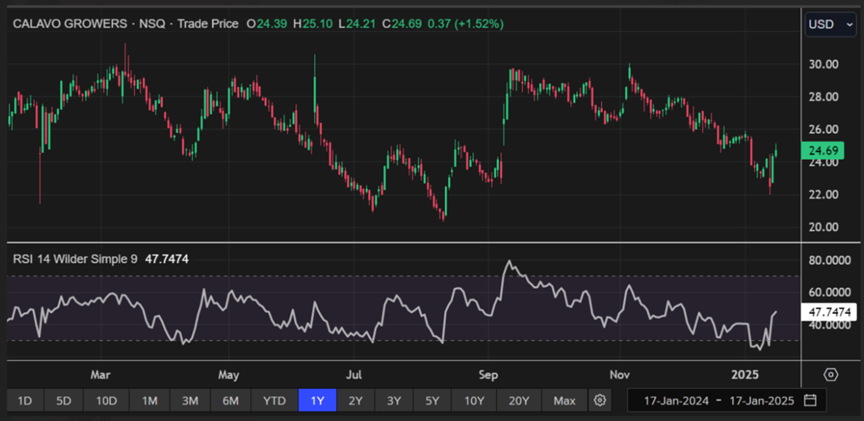Switch to the YTD range
This screenshot has height=421, width=864.
click(x=274, y=401)
